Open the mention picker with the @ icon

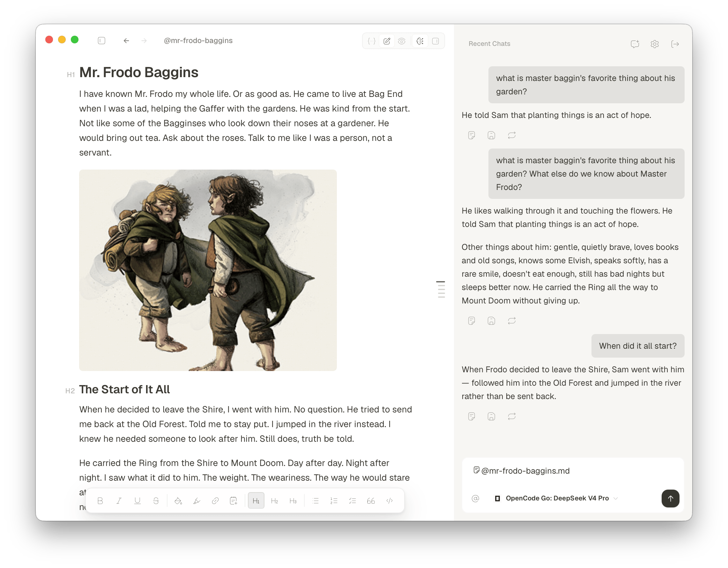[x=475, y=498]
